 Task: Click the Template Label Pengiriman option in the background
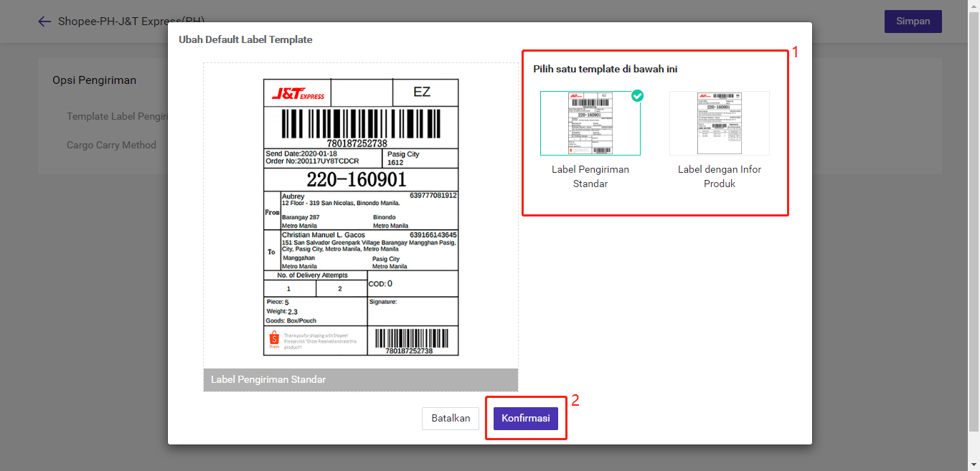click(116, 116)
